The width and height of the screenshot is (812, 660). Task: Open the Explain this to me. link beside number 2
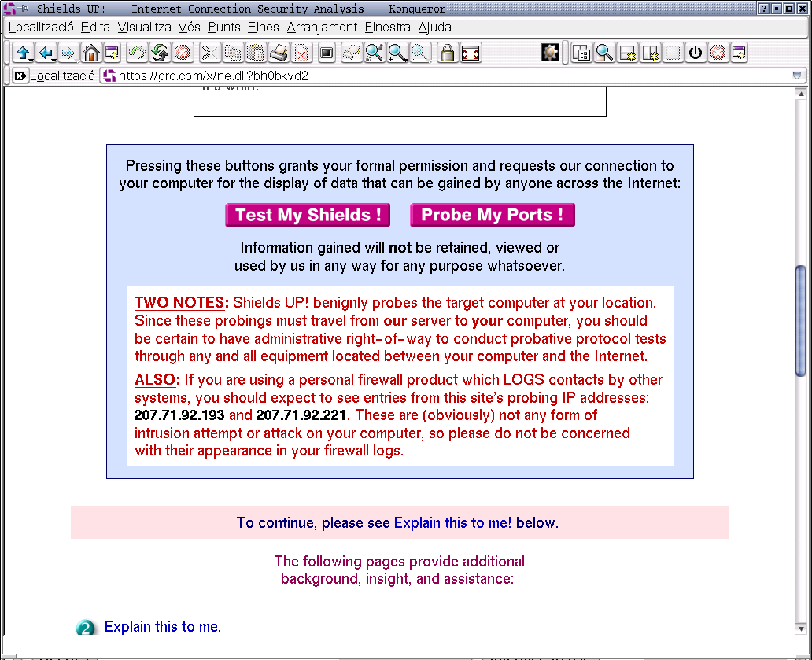(163, 627)
